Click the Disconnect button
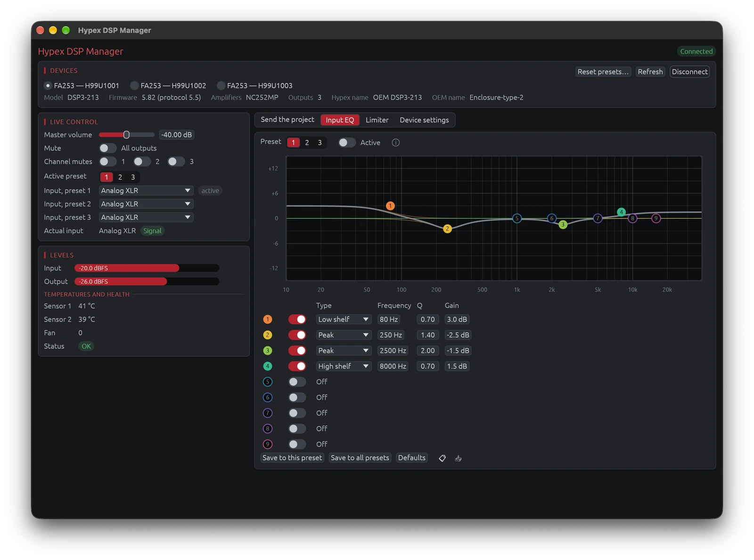This screenshot has height=560, width=754. click(x=689, y=72)
